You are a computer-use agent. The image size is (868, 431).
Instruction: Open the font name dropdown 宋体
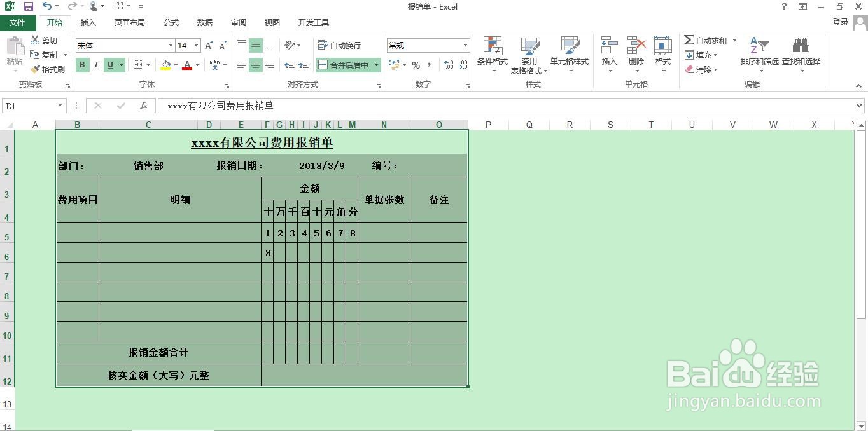[x=171, y=45]
